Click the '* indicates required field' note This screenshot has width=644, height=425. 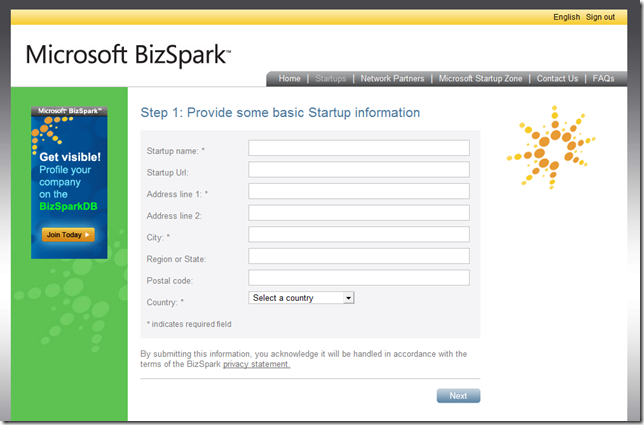189,324
